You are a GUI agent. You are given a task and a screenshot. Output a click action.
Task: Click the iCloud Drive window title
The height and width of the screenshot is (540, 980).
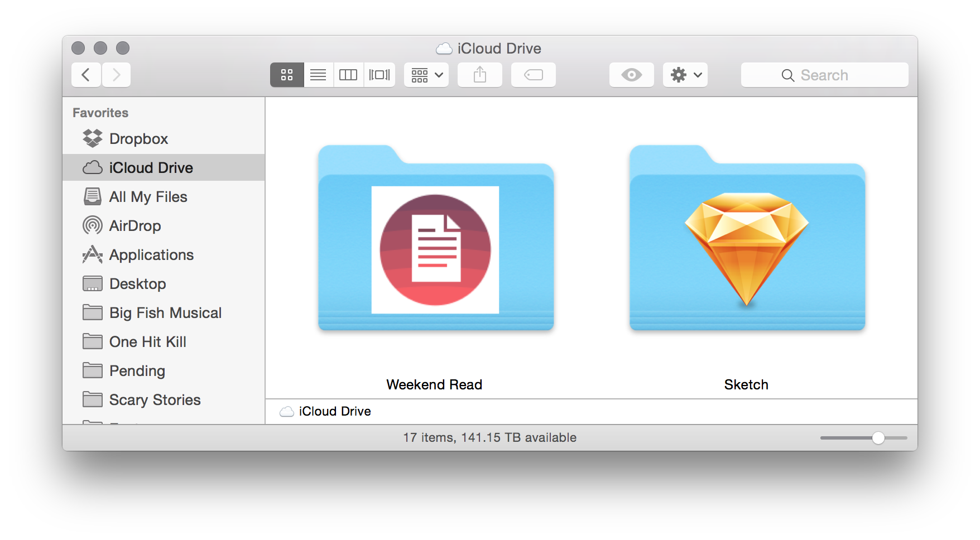coord(499,49)
